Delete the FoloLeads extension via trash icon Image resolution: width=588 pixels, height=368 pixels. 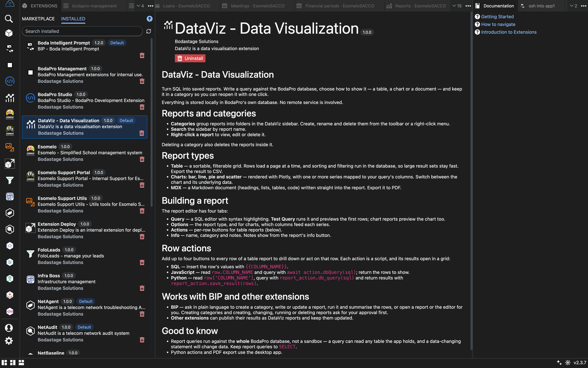142,262
